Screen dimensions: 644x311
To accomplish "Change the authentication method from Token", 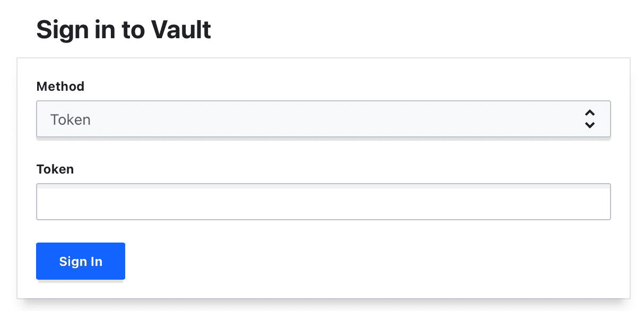I will click(323, 119).
